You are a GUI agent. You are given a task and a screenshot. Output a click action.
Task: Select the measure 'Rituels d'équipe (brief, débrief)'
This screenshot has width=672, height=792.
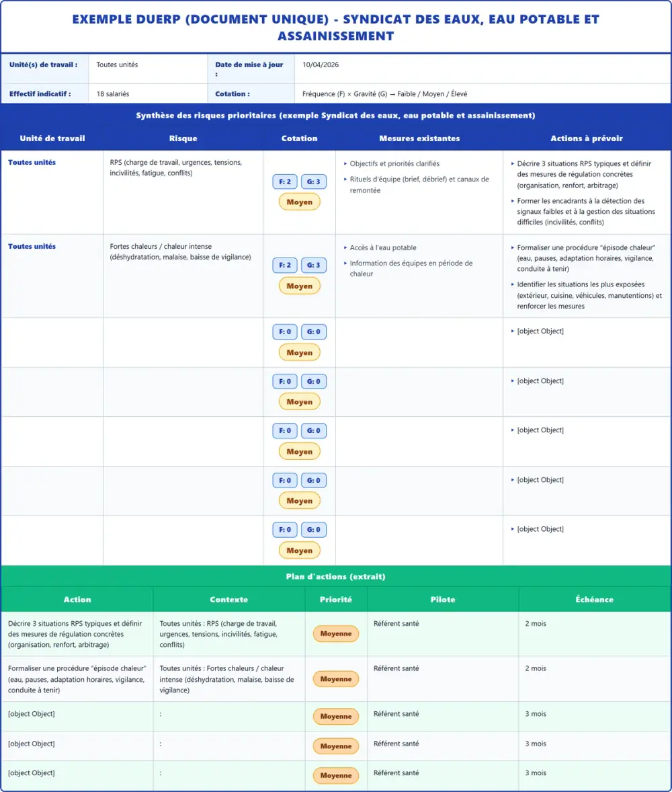[x=419, y=184]
